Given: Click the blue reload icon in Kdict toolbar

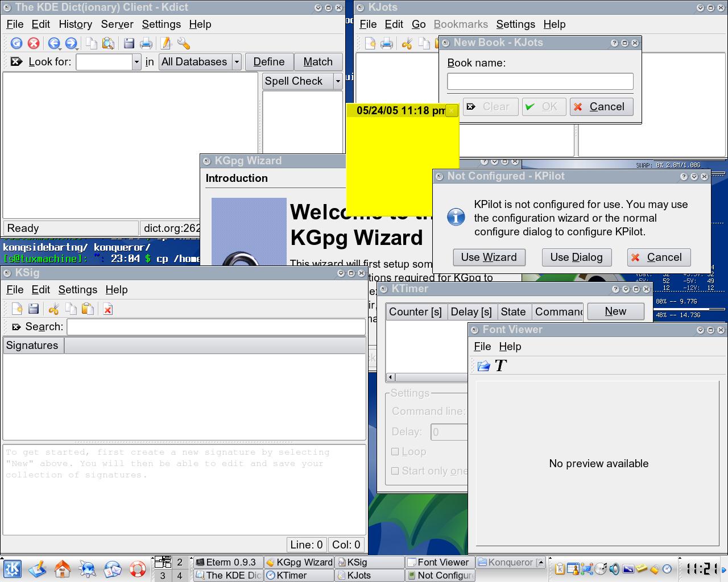Looking at the screenshot, I should pos(16,43).
